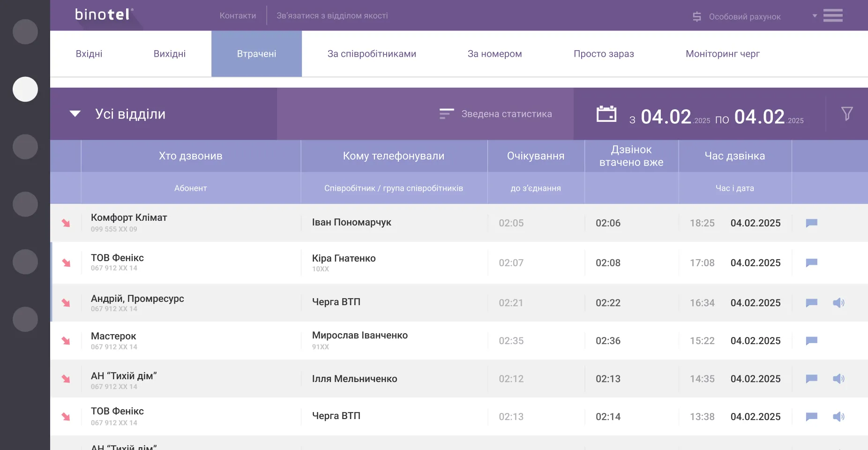Open Зведена статистика summary
The height and width of the screenshot is (450, 868).
[497, 114]
